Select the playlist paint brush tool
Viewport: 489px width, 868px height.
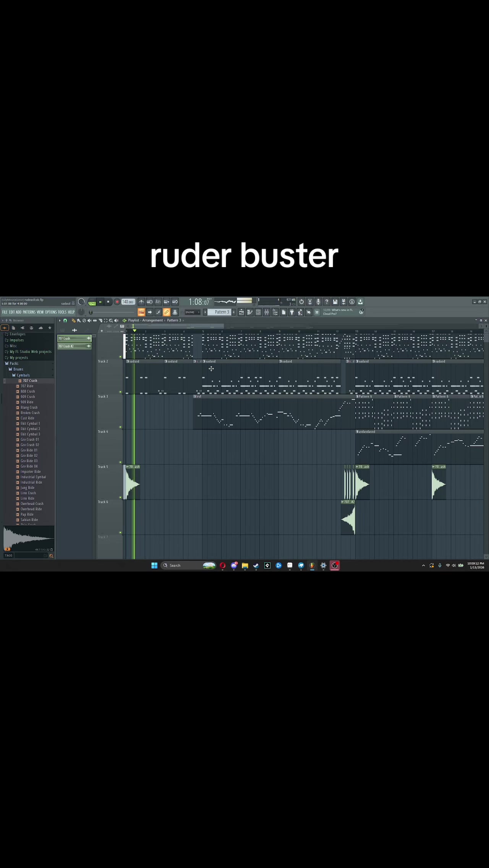(79, 321)
